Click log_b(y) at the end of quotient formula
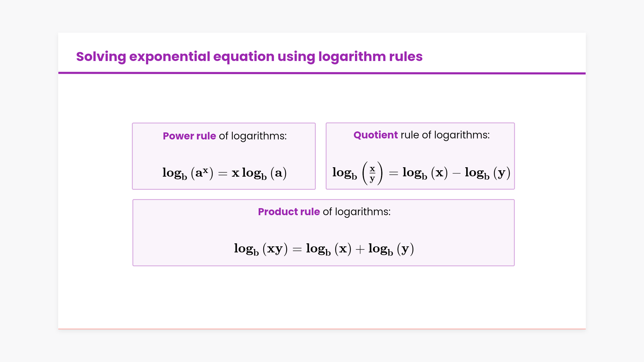 point(487,173)
